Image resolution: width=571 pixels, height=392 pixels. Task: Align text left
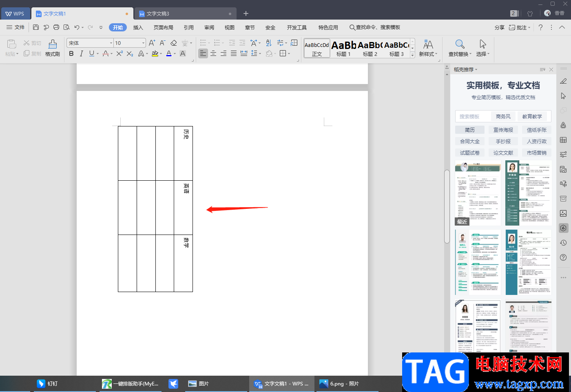(203, 53)
